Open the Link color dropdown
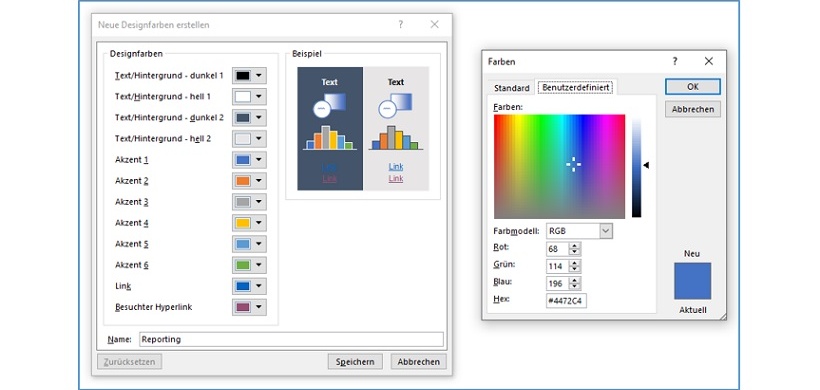The width and height of the screenshot is (820, 390). (249, 286)
